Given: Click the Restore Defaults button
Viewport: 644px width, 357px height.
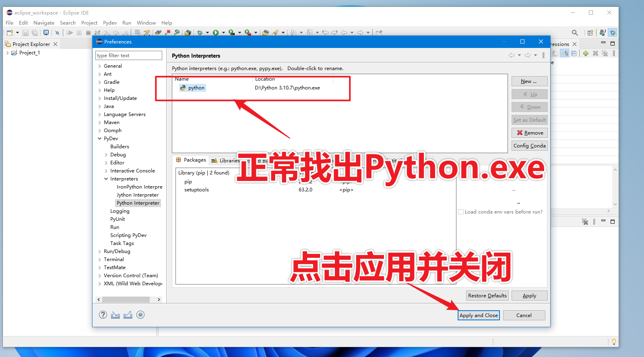Looking at the screenshot, I should 487,296.
